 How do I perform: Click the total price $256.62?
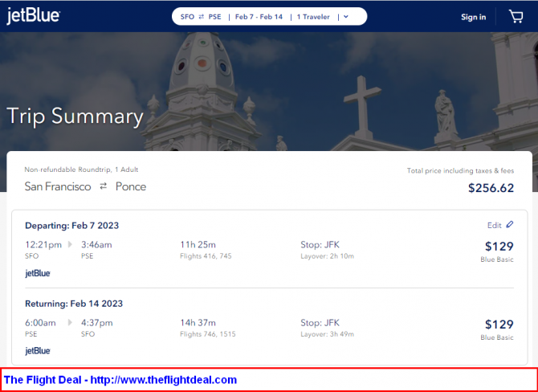(x=491, y=188)
